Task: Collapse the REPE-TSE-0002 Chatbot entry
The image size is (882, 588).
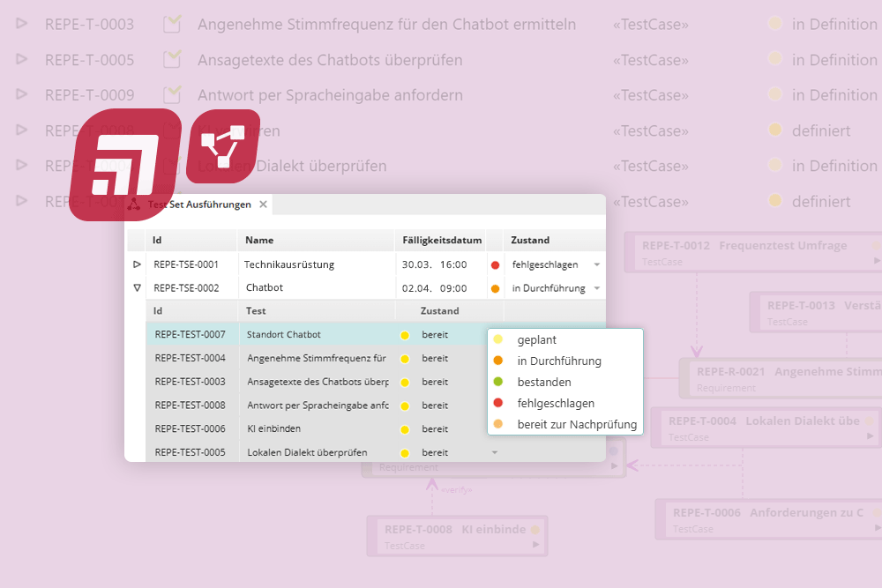Action: 137,287
